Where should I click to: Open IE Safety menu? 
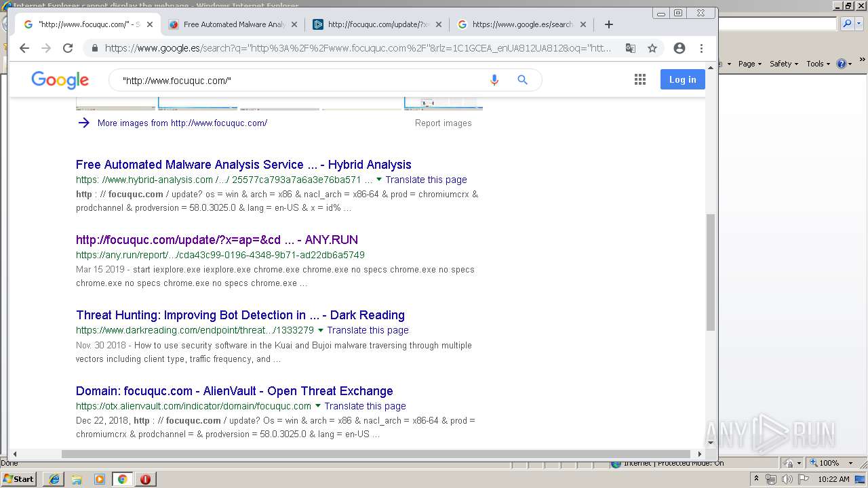(784, 64)
